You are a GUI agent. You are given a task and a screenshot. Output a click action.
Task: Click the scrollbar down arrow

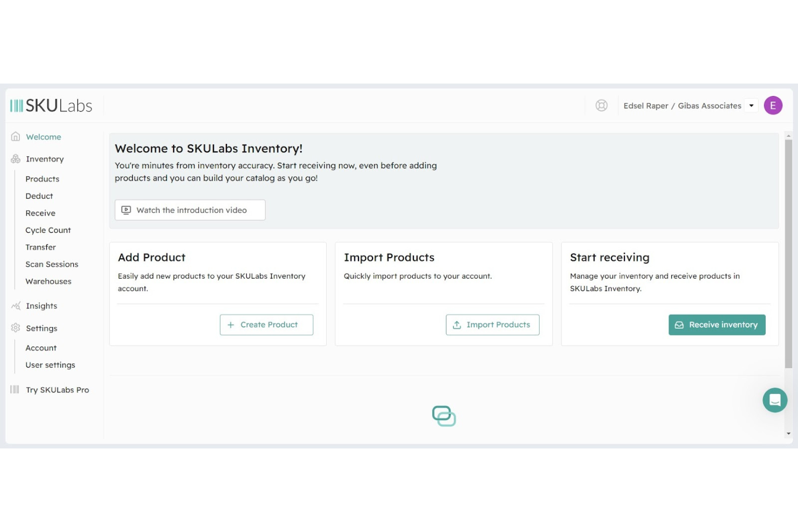pos(788,433)
